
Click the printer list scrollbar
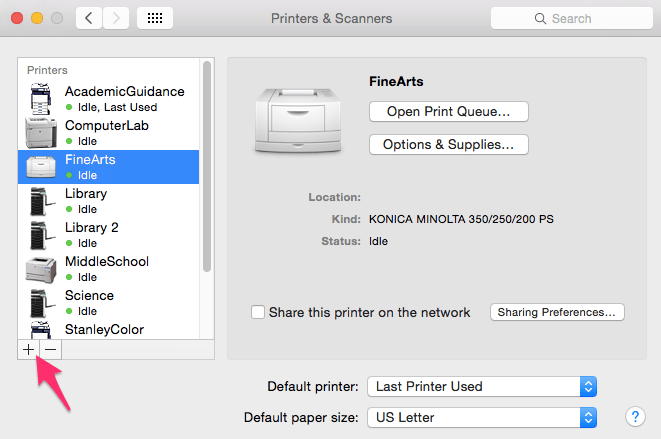[x=207, y=165]
